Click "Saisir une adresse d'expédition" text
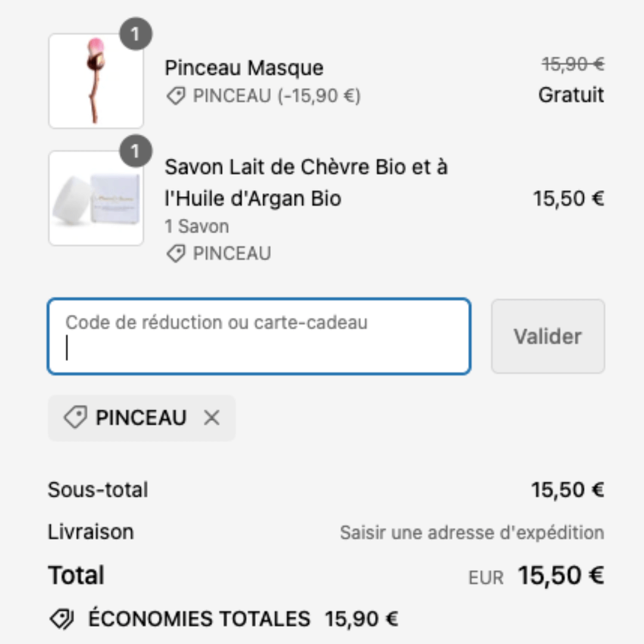Screen dimensions: 644x644 [x=472, y=532]
